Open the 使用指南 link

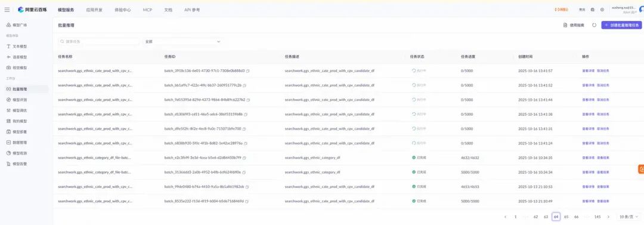coord(574,25)
